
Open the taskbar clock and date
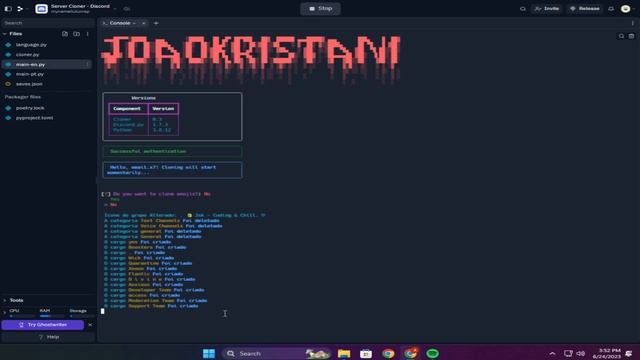point(606,353)
